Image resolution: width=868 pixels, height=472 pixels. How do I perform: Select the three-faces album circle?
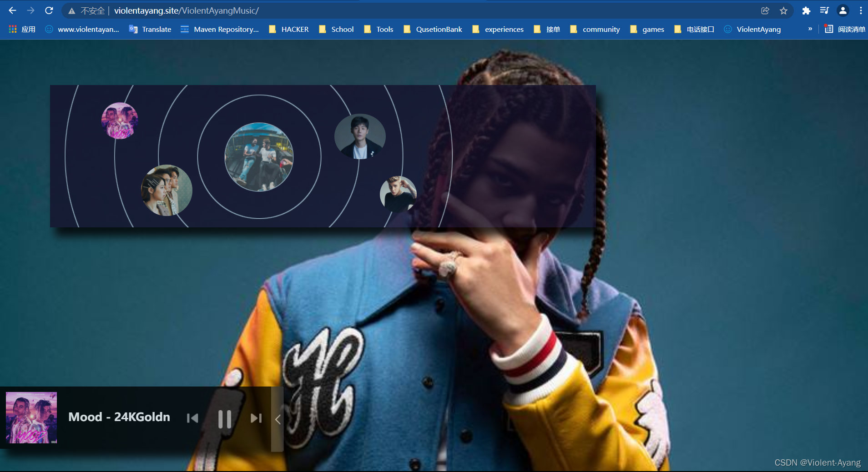pyautogui.click(x=167, y=190)
